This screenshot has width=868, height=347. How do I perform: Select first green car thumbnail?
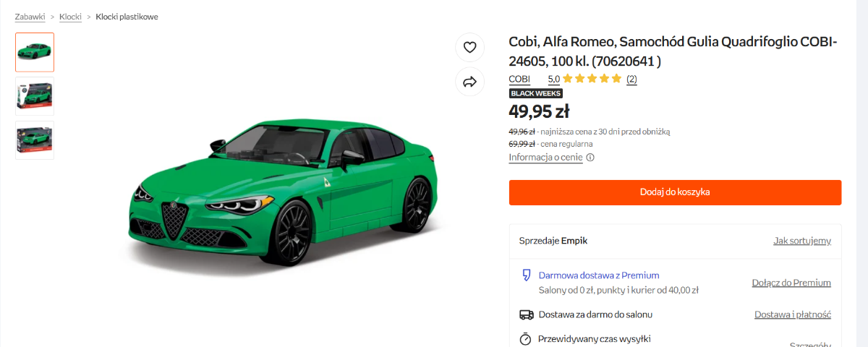click(35, 52)
